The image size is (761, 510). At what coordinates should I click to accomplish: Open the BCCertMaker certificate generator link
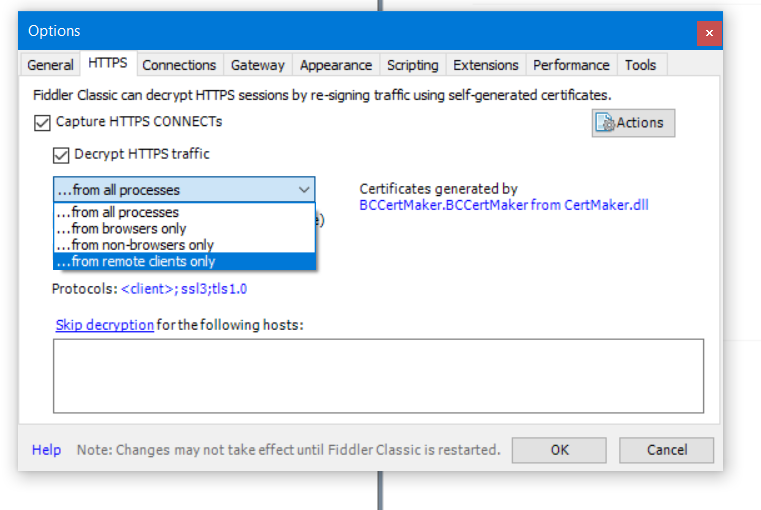(504, 205)
